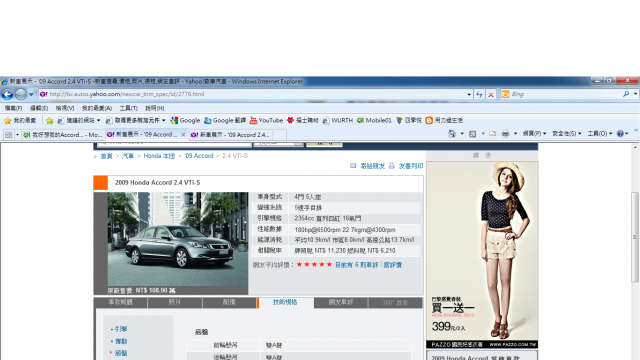Open the 安全性(S) command menu
Screen dimensions: 640x360
click(567, 133)
